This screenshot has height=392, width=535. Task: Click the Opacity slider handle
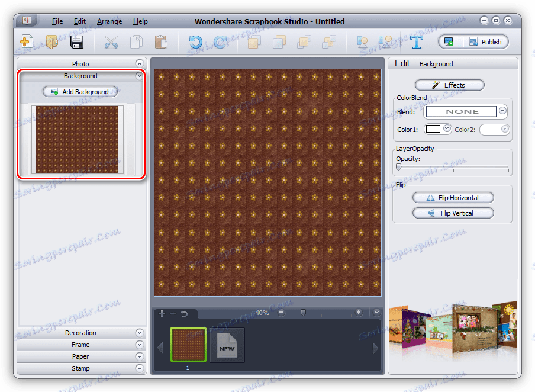(398, 167)
